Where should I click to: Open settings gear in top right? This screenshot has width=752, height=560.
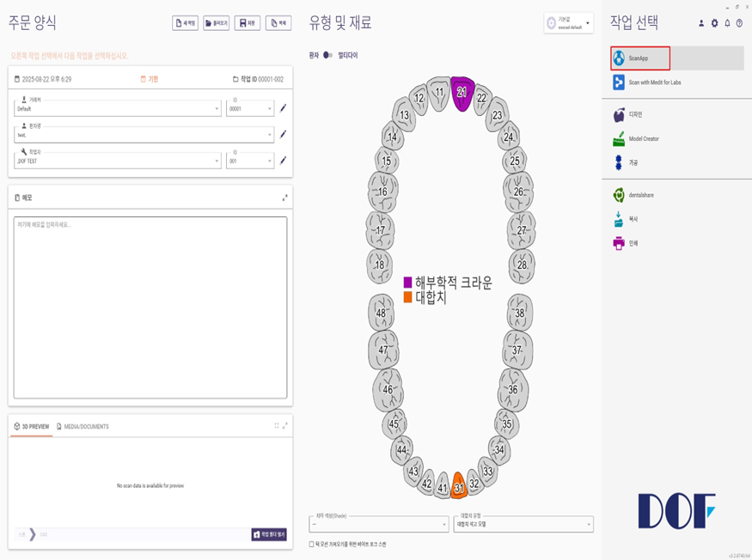pyautogui.click(x=714, y=23)
